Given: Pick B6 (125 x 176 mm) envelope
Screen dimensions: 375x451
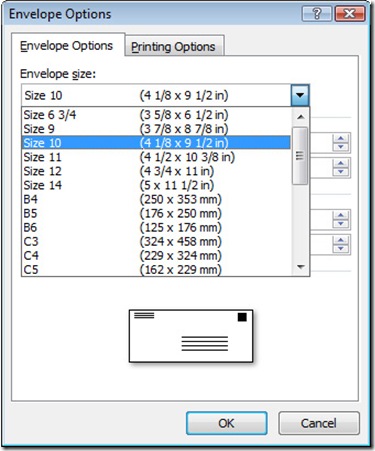Looking at the screenshot, I should pos(156,227).
